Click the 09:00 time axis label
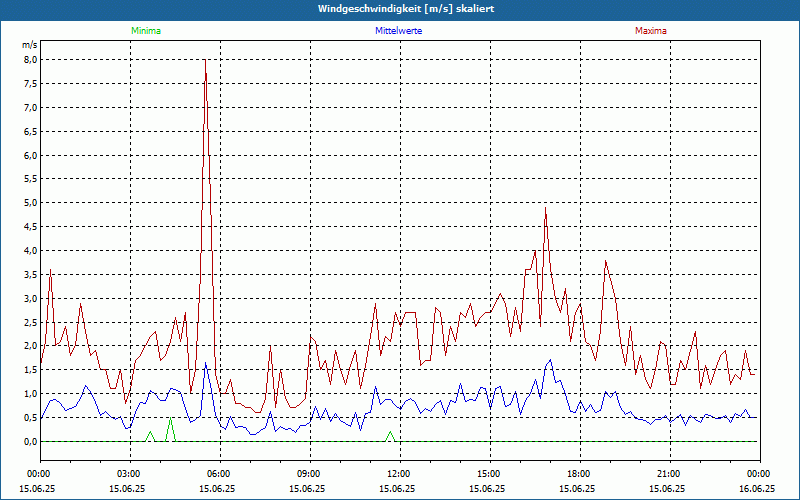Image resolution: width=800 pixels, height=500 pixels. pyautogui.click(x=309, y=474)
